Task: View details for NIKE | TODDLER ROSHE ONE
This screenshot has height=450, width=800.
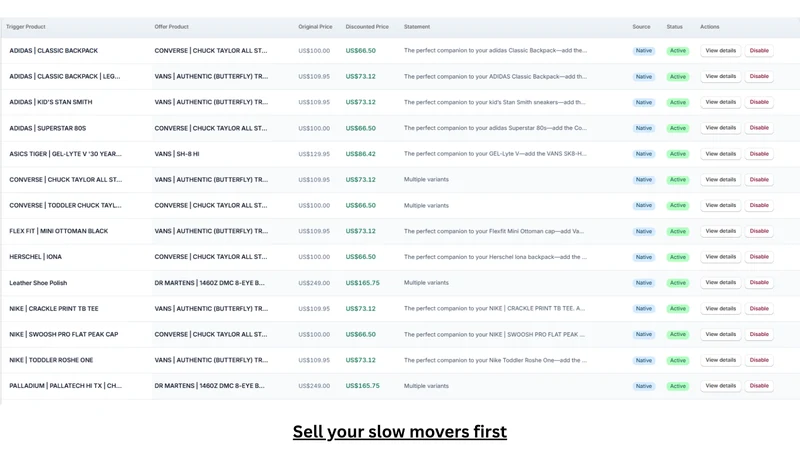Action: tap(720, 360)
